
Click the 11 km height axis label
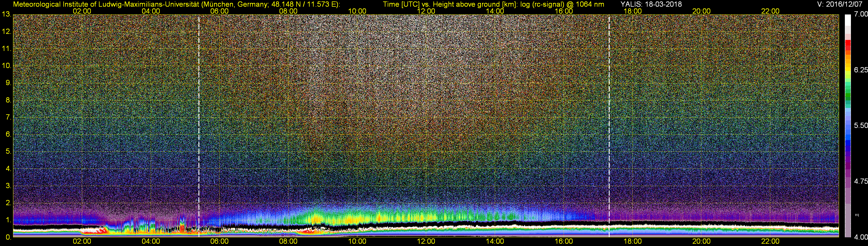pos(6,49)
